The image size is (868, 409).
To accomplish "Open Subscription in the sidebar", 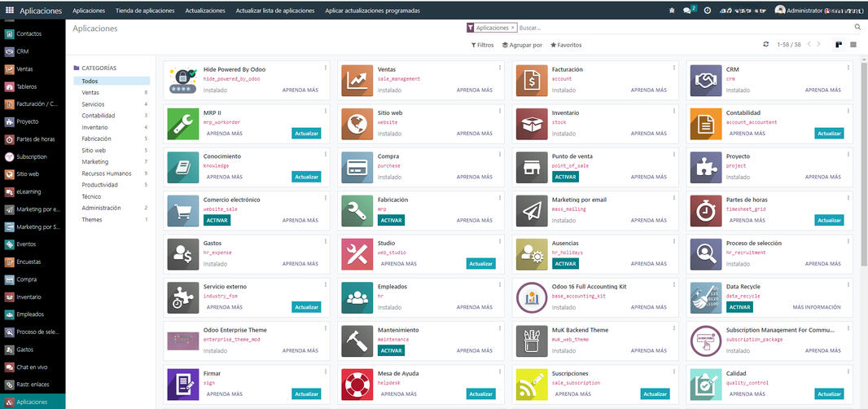I will [x=32, y=157].
